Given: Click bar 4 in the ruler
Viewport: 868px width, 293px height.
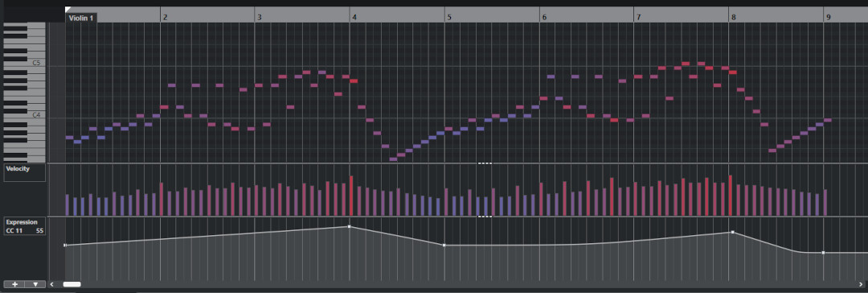Looking at the screenshot, I should coord(354,17).
